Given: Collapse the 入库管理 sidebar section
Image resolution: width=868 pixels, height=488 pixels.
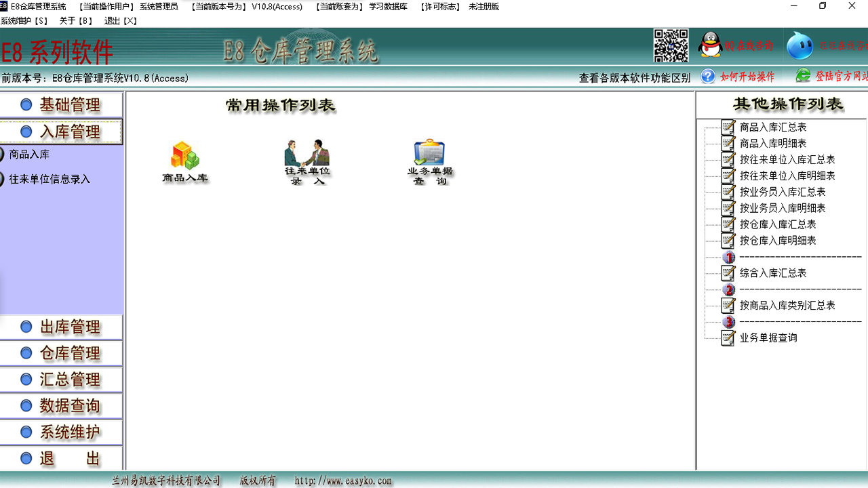Looking at the screenshot, I should pos(61,131).
